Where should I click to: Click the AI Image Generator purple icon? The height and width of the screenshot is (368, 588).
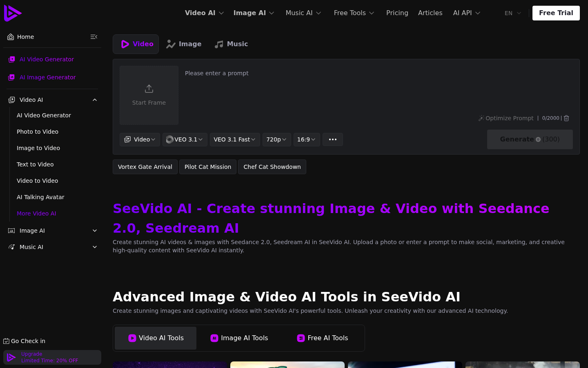click(x=12, y=77)
